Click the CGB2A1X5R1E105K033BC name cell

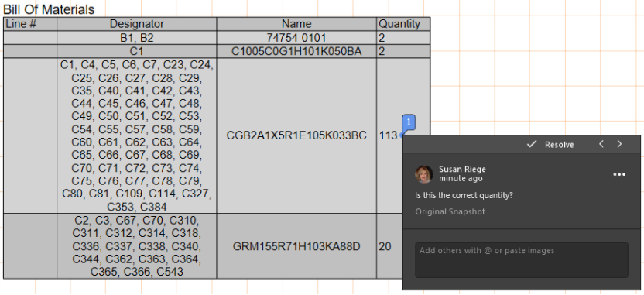coord(296,135)
